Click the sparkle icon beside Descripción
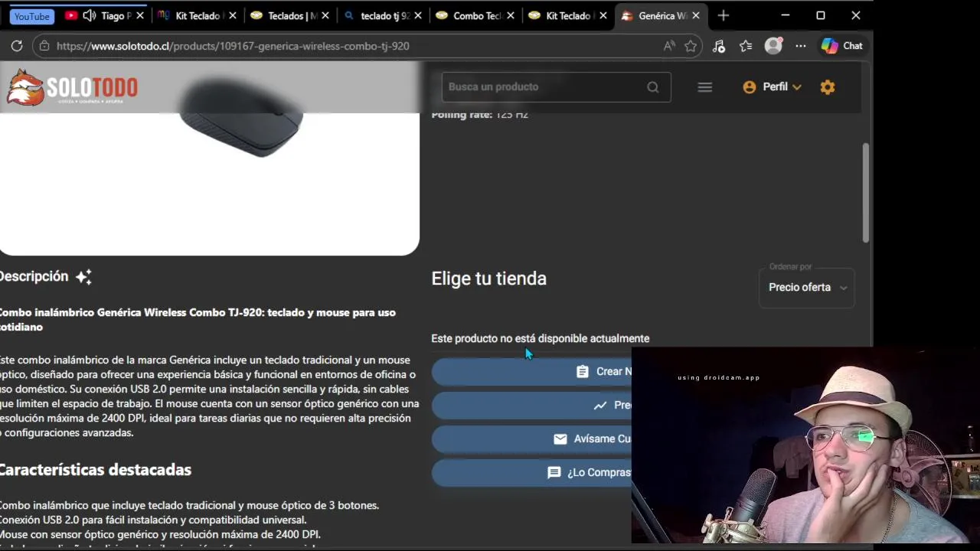Image resolution: width=980 pixels, height=551 pixels. tap(83, 277)
